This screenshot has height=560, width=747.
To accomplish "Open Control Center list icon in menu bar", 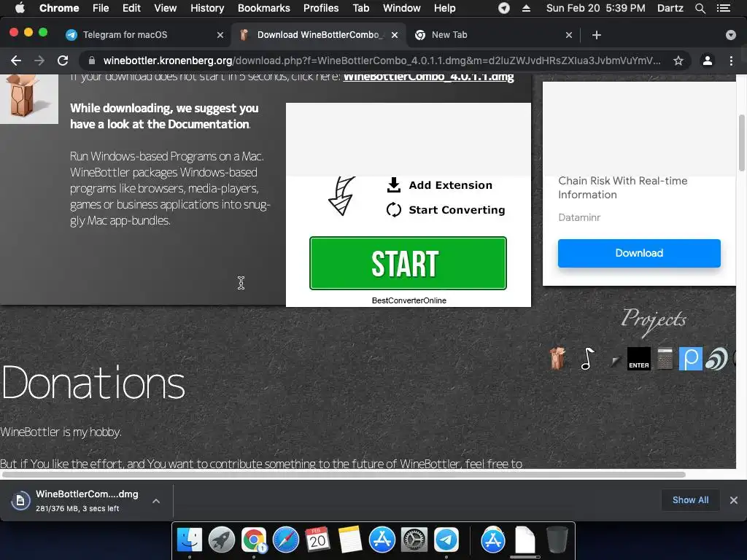I will (x=723, y=8).
